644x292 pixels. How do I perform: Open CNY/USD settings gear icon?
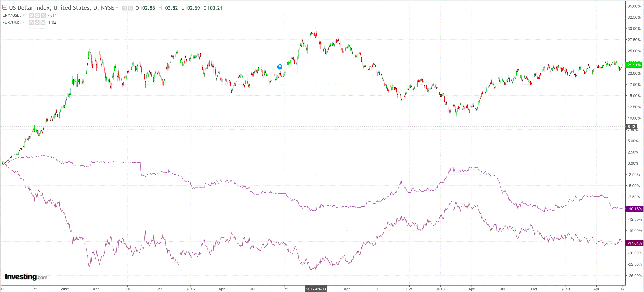(x=37, y=16)
